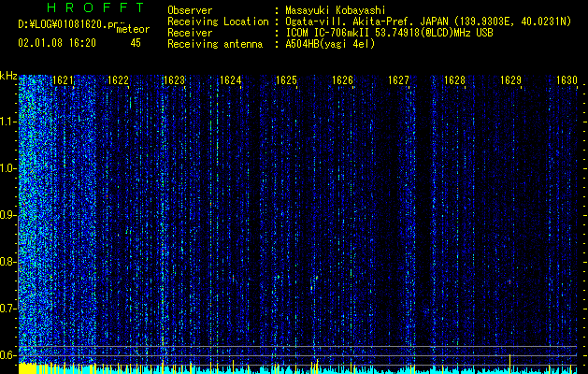Click the tall yellow power spike near 1629

pos(510,364)
